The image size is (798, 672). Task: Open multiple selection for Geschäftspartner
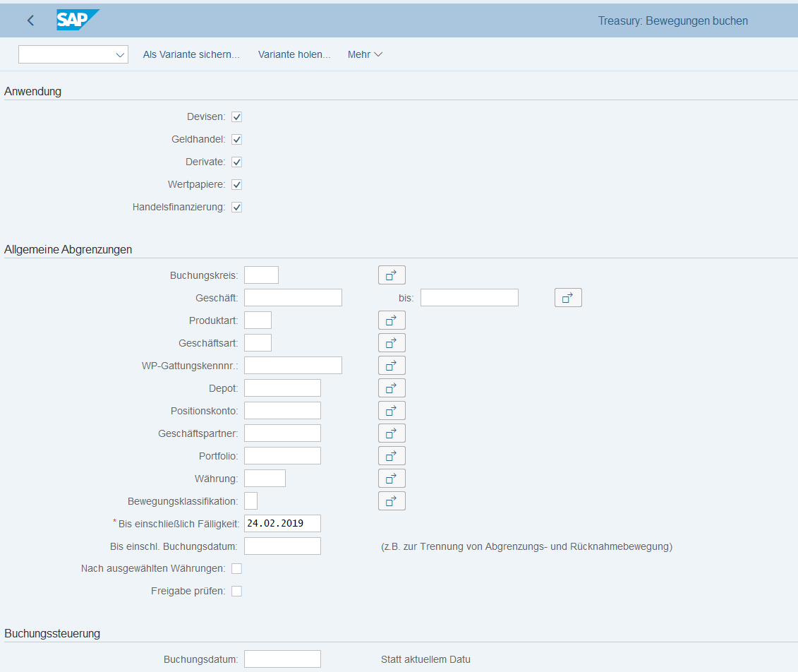tap(392, 433)
